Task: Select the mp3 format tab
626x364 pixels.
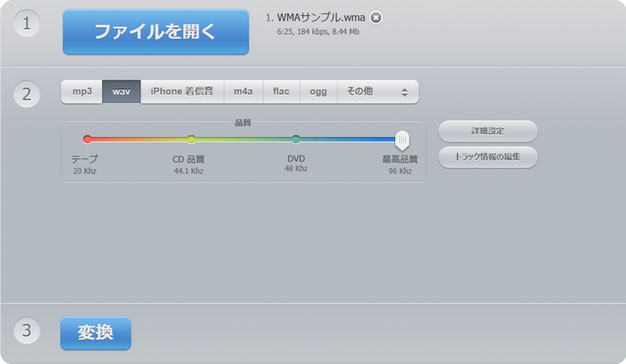Action: click(x=82, y=91)
